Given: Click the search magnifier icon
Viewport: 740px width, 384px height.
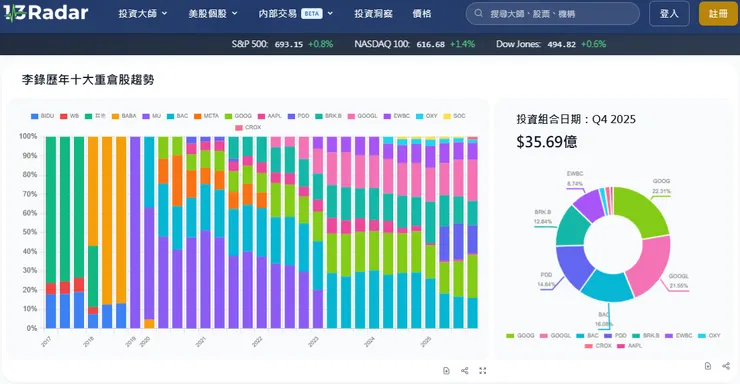Looking at the screenshot, I should [479, 13].
